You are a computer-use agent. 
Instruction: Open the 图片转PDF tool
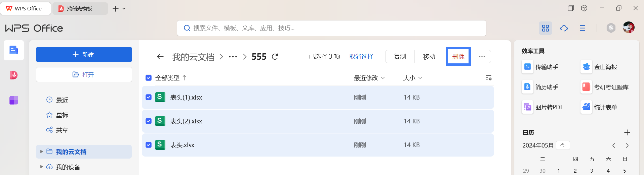(542, 107)
